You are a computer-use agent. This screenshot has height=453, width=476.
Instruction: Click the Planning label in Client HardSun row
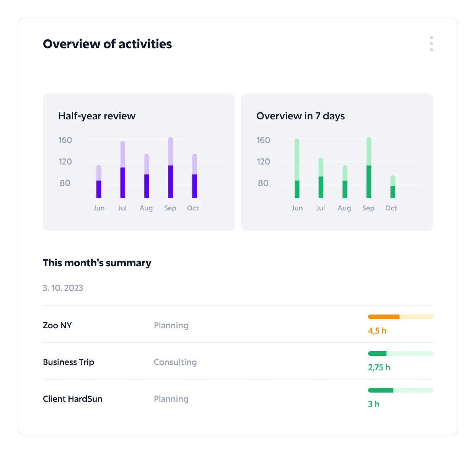click(x=171, y=399)
